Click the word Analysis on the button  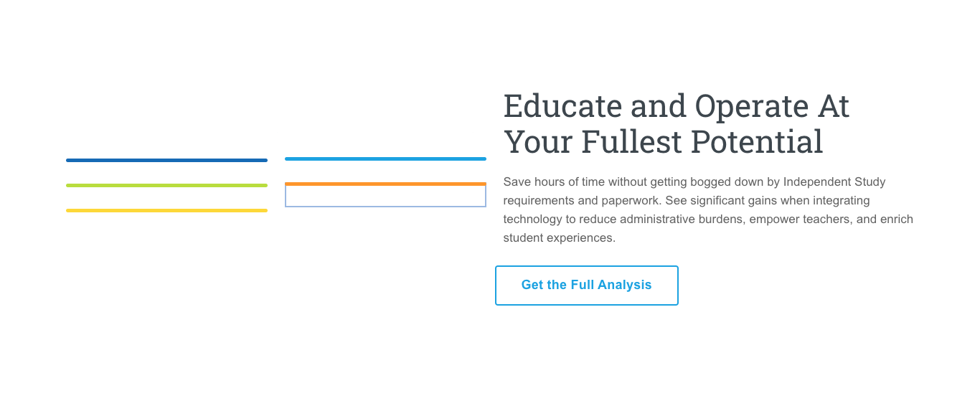625,285
